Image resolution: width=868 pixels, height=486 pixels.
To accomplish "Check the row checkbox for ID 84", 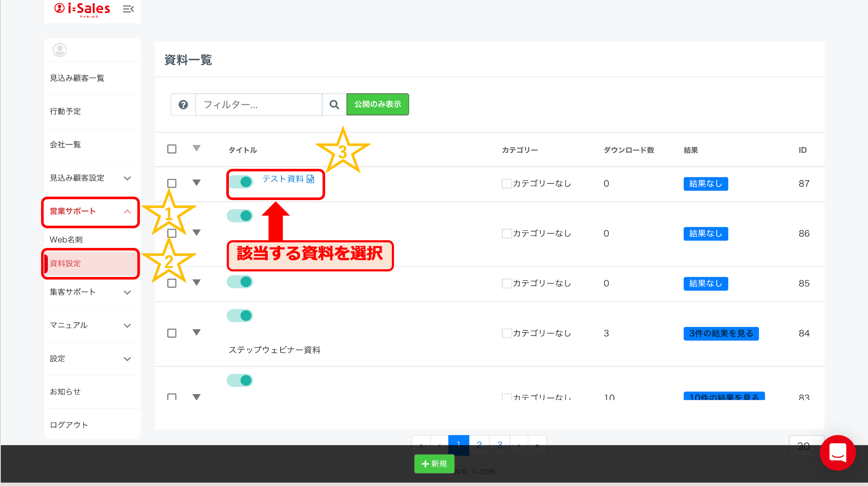I will tap(172, 333).
